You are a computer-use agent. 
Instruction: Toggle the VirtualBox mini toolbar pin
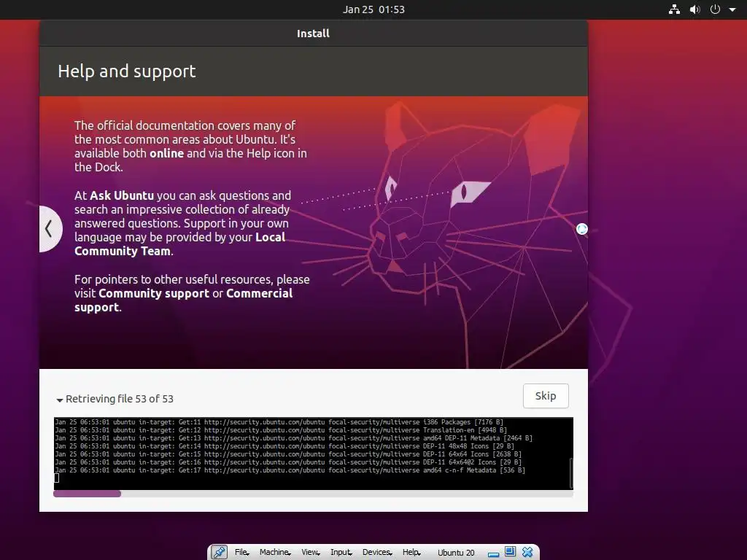pos(219,553)
